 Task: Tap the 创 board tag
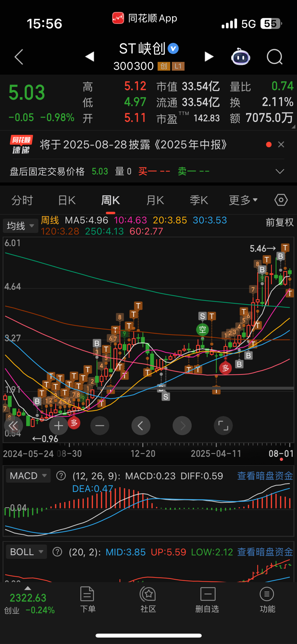(x=164, y=66)
